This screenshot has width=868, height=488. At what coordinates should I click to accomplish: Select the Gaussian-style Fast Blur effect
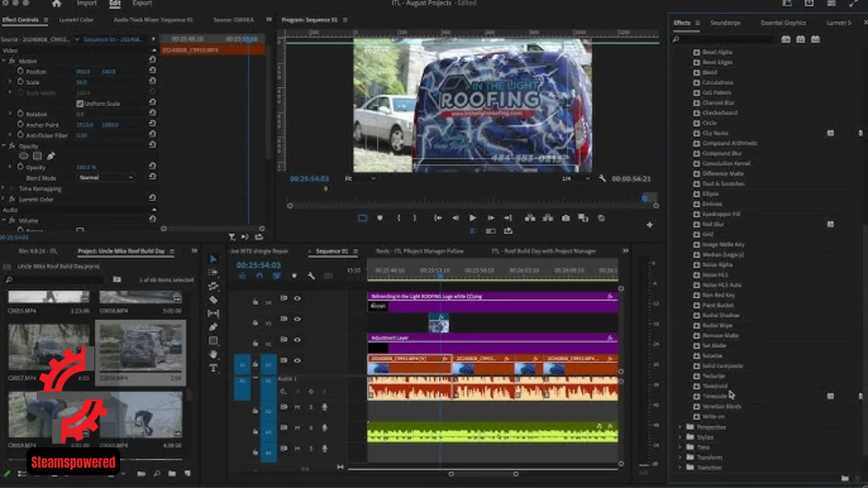point(713,224)
